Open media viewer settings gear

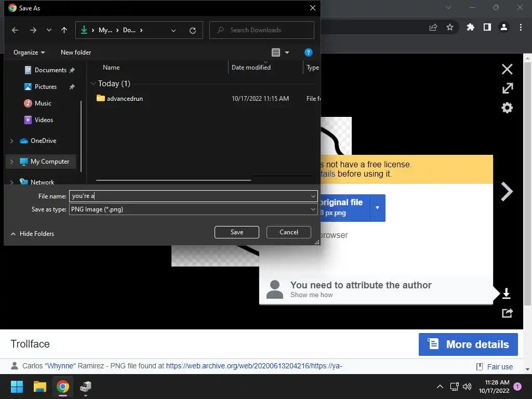pos(507,108)
